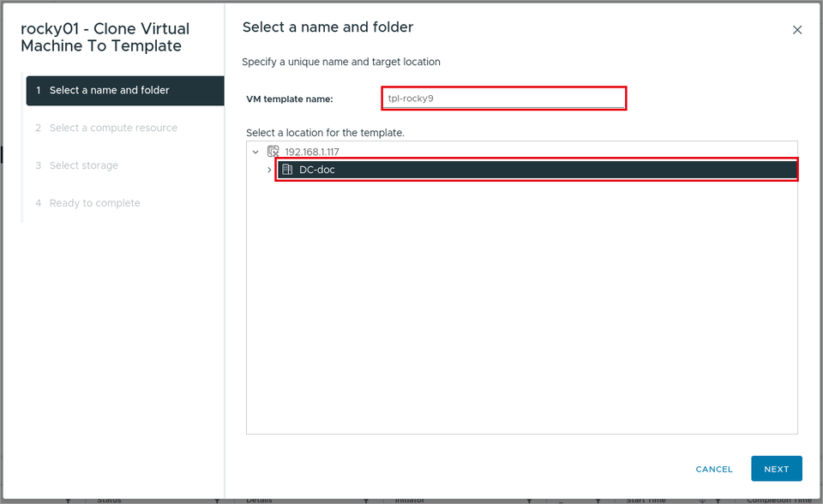
Task: Toggle the Start Time sort arrow
Action: point(702,501)
